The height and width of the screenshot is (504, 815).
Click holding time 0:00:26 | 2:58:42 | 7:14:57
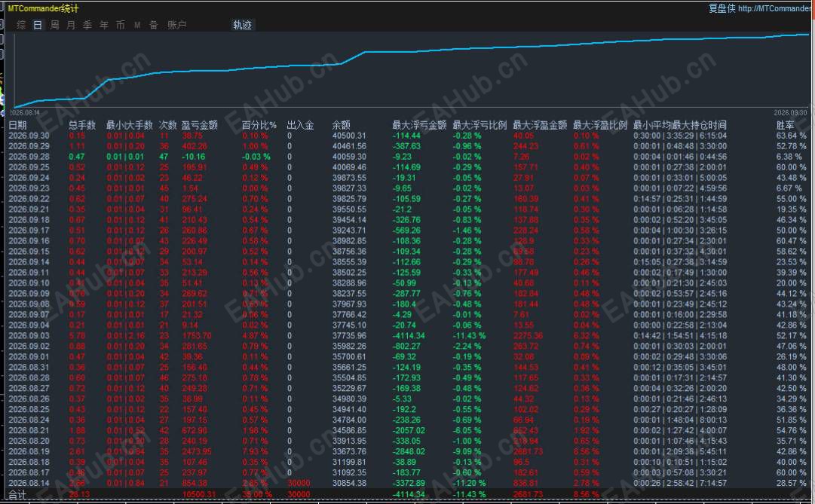680,483
